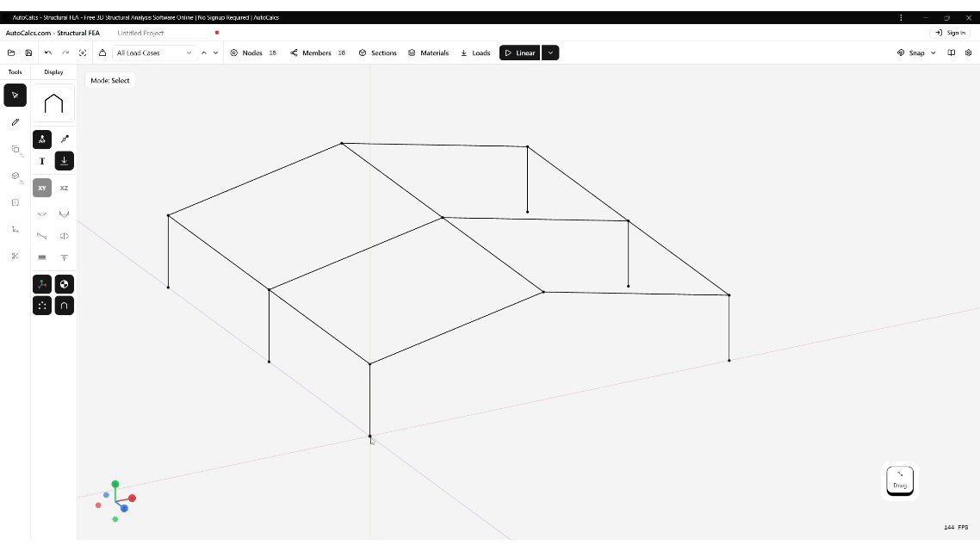This screenshot has width=980, height=551.
Task: Toggle load display download-arrow button
Action: click(64, 161)
